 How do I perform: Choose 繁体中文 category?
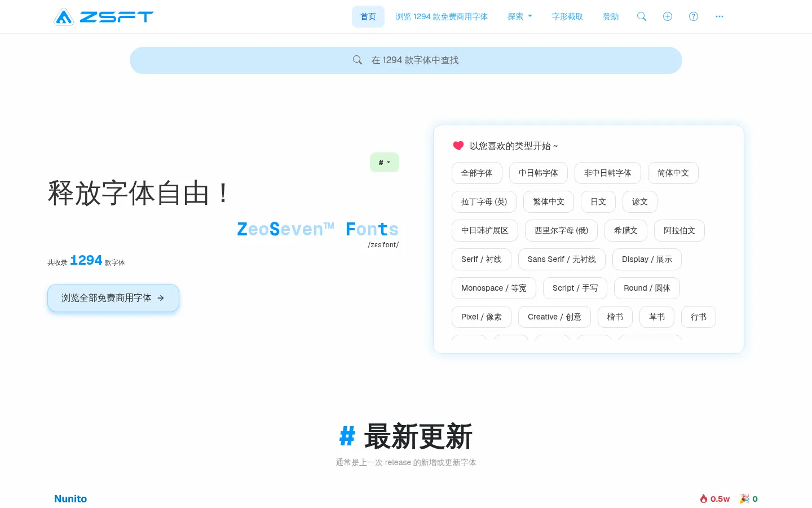(549, 202)
